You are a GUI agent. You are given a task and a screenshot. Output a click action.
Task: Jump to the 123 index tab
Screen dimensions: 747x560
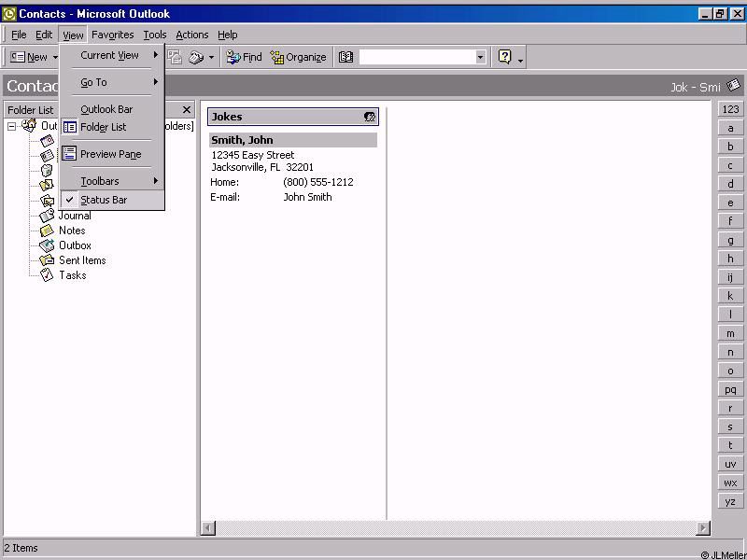730,109
